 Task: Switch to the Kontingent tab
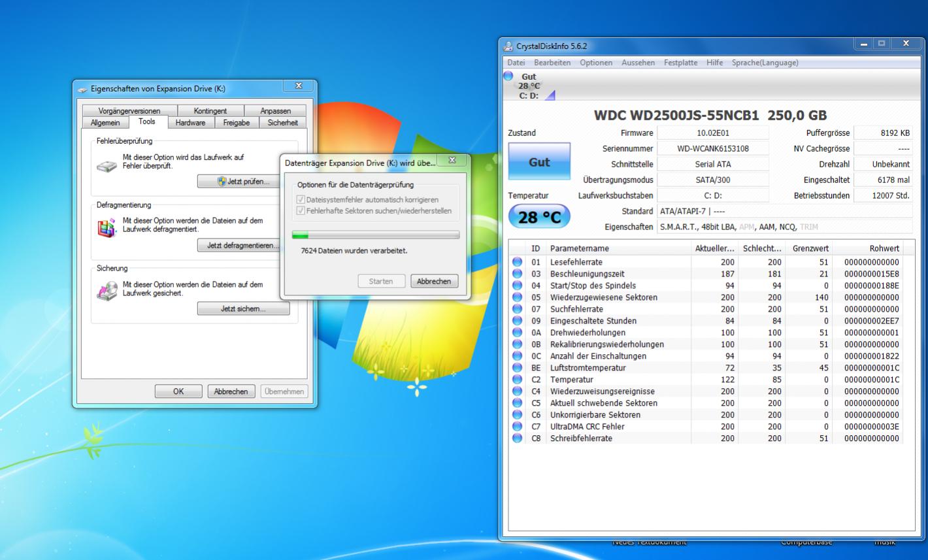coord(210,111)
